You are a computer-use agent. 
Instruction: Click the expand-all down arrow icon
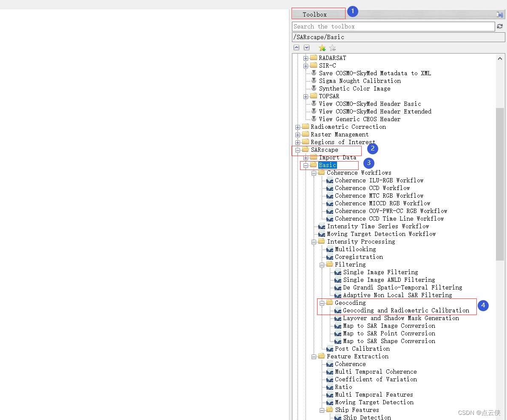(306, 48)
